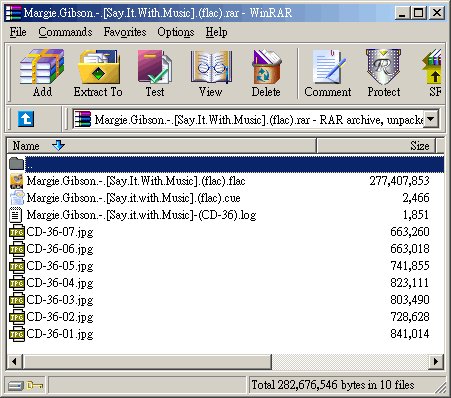This screenshot has width=451, height=398.
Task: Click the JPG icon of CD-36-02.jpg
Action: click(17, 317)
